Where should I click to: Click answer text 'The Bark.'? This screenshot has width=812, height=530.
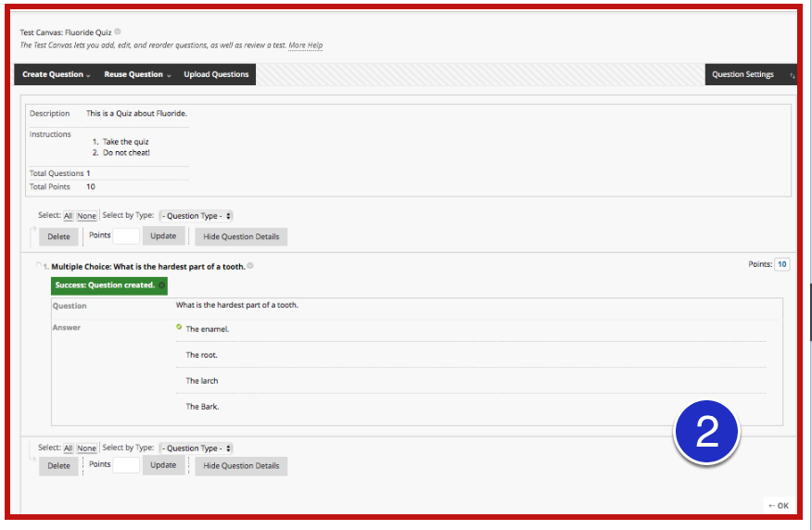(202, 407)
